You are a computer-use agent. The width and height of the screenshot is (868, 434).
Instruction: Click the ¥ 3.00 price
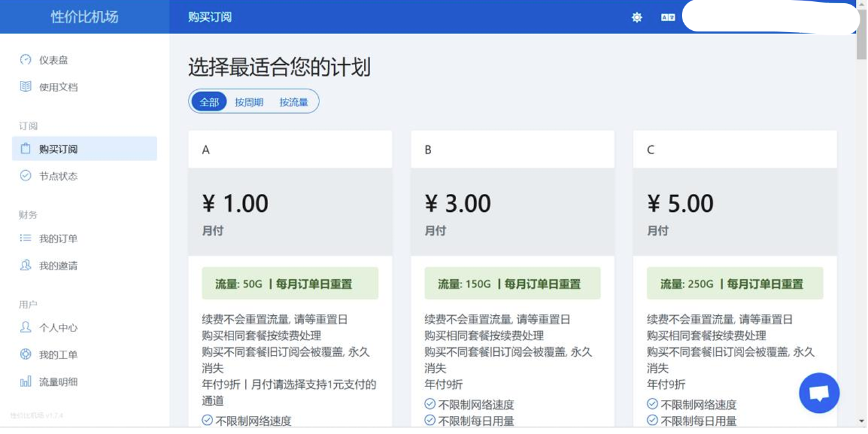(x=458, y=204)
